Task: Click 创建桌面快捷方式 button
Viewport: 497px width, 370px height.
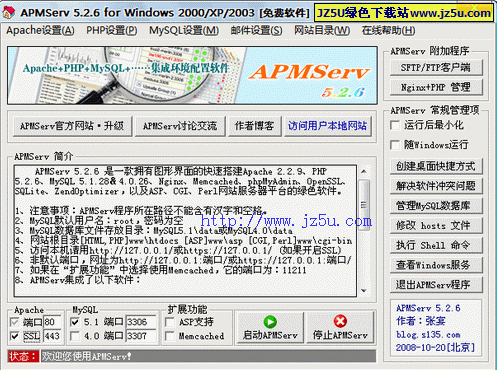Action: coord(436,166)
